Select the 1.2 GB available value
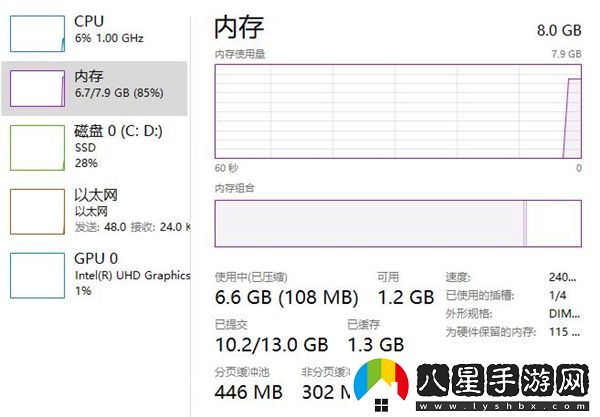Viewport: 600px width, 417px height. (x=405, y=297)
